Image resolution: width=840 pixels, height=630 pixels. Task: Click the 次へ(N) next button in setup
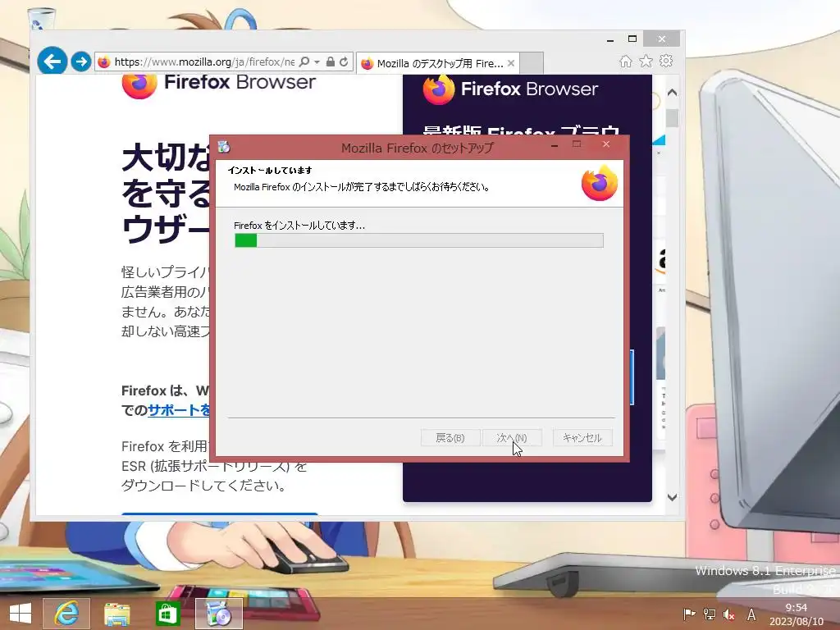tap(512, 438)
